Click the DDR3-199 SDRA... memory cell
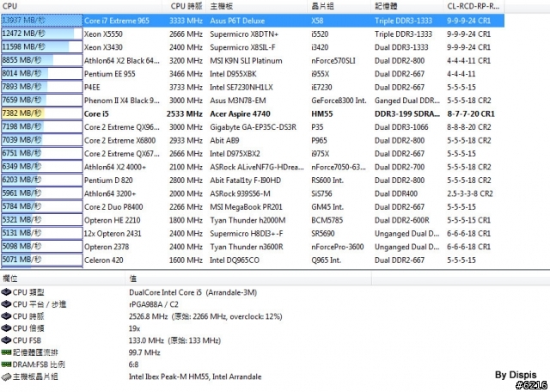This screenshot has width=550, height=392. click(x=407, y=113)
